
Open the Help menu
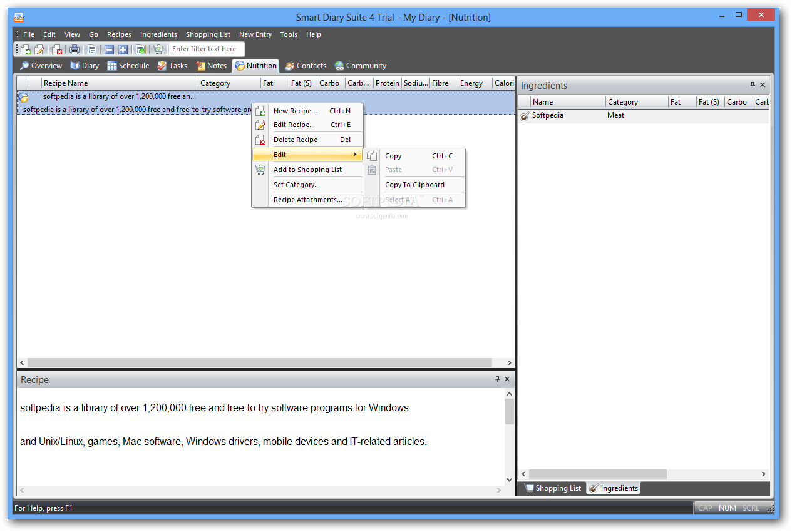[x=314, y=34]
